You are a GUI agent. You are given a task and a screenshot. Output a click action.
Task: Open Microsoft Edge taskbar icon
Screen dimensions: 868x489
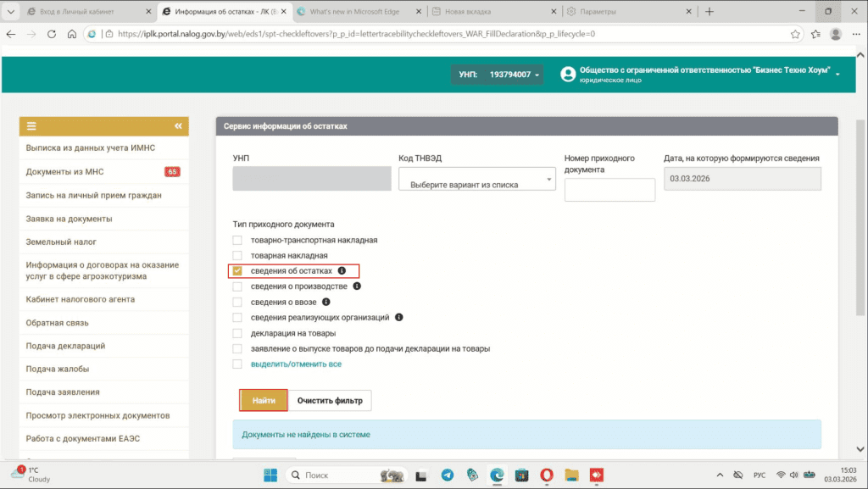497,475
